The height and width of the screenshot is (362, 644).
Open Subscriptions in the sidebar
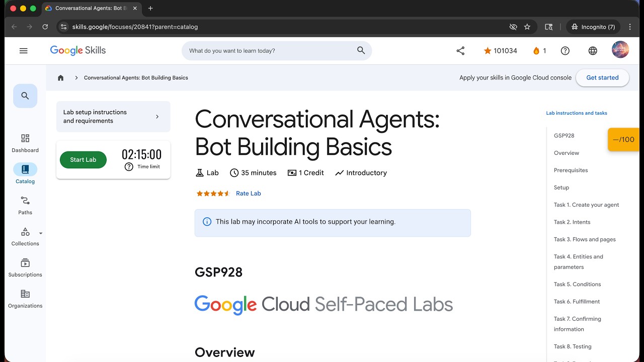[25, 268]
